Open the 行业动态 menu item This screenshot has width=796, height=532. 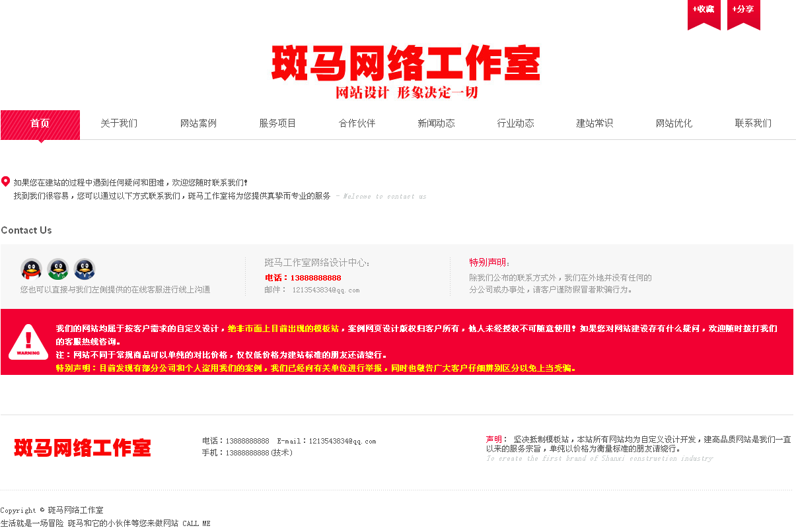coord(515,123)
